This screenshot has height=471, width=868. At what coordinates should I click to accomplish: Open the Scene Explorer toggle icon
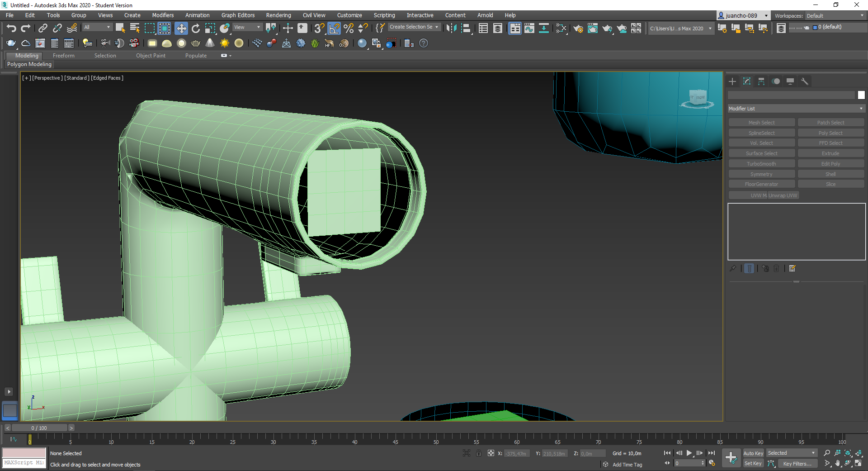(x=483, y=29)
